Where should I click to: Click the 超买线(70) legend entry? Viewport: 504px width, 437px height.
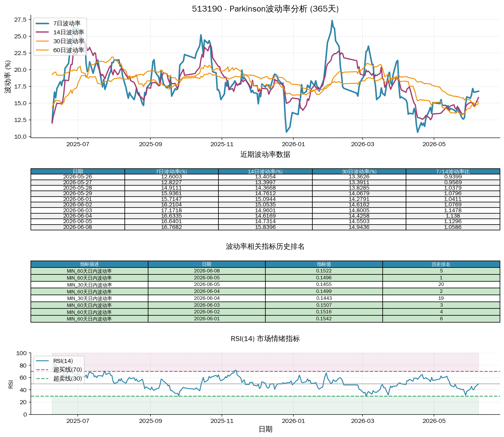(x=59, y=370)
